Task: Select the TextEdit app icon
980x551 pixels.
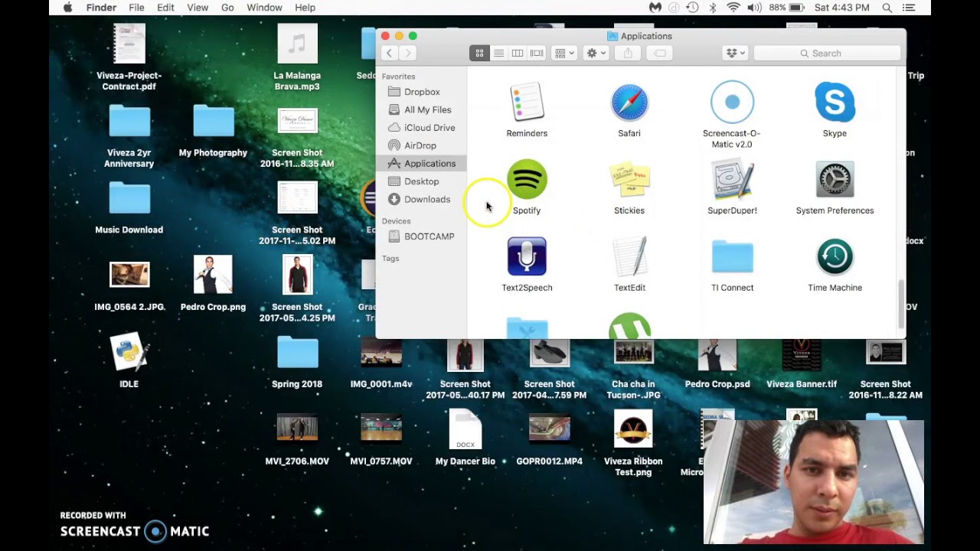Action: pos(629,256)
